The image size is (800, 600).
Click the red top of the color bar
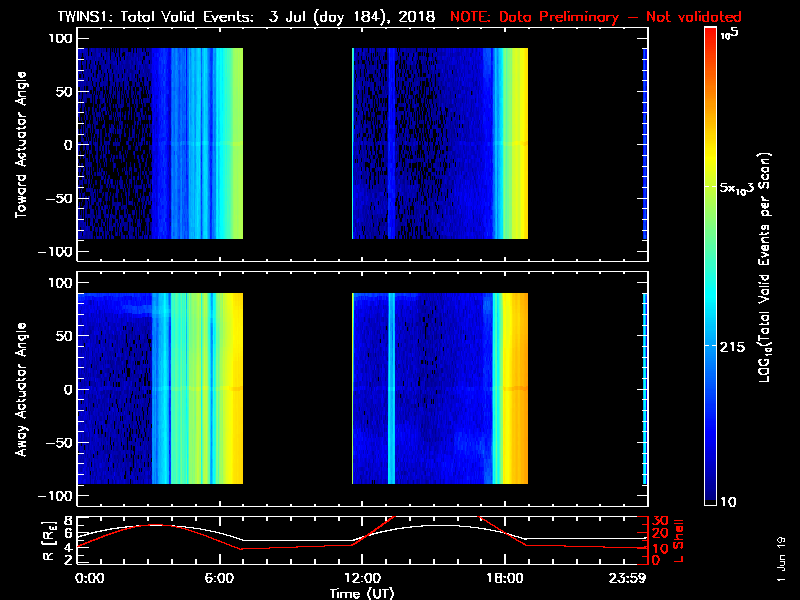710,35
